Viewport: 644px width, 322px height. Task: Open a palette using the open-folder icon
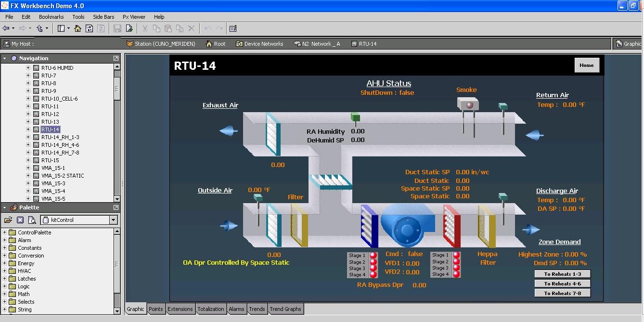pyautogui.click(x=8, y=219)
